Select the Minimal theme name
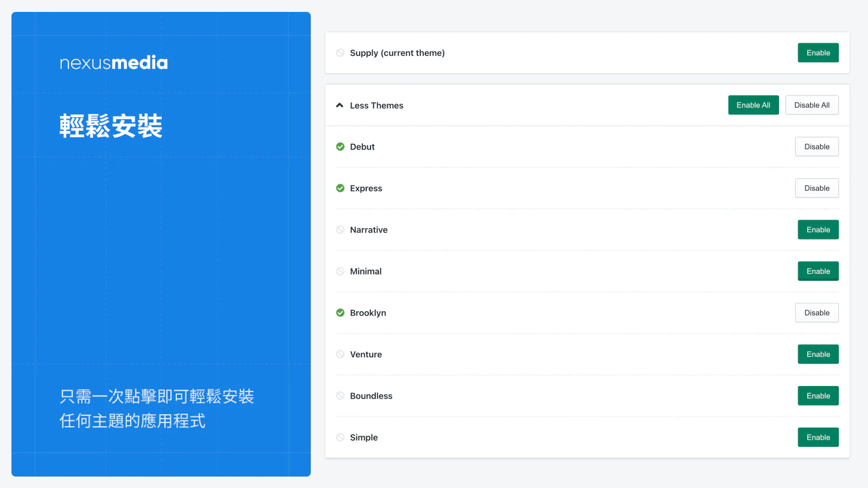 click(366, 271)
